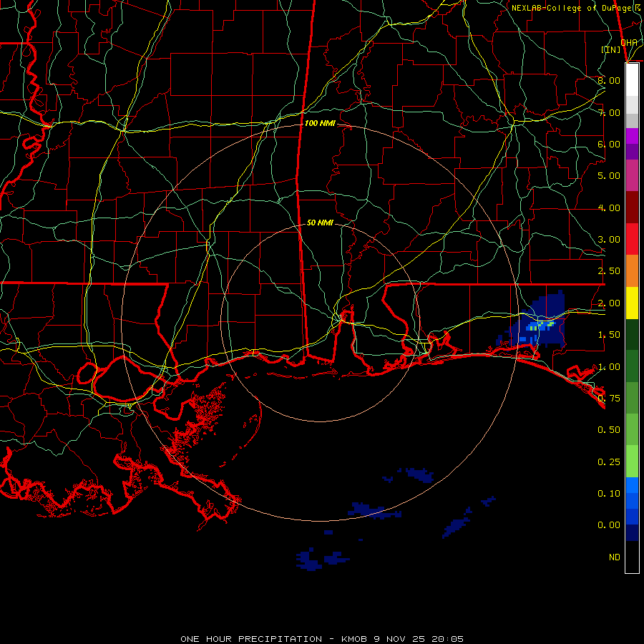Click the "ONE HOUR PRECIPITATION" title text
This screenshot has width=644, height=644.
coord(251,639)
